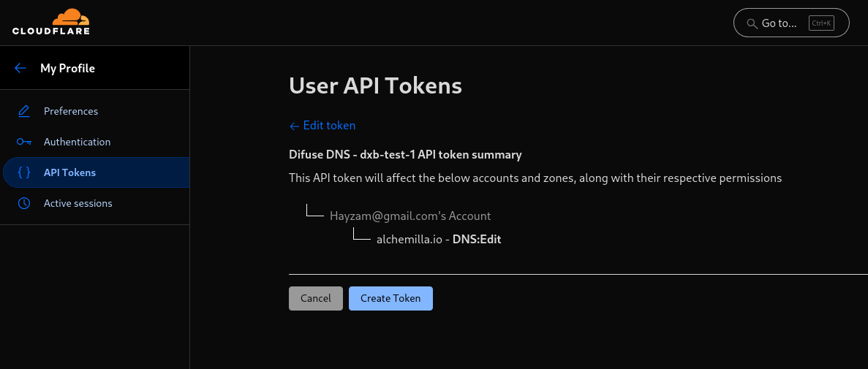Go back using My Profile arrow
Image resolution: width=868 pixels, height=369 pixels.
(x=20, y=68)
